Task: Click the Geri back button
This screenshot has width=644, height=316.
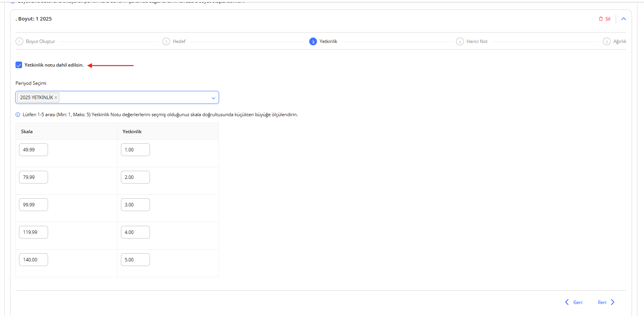Action: 573,302
